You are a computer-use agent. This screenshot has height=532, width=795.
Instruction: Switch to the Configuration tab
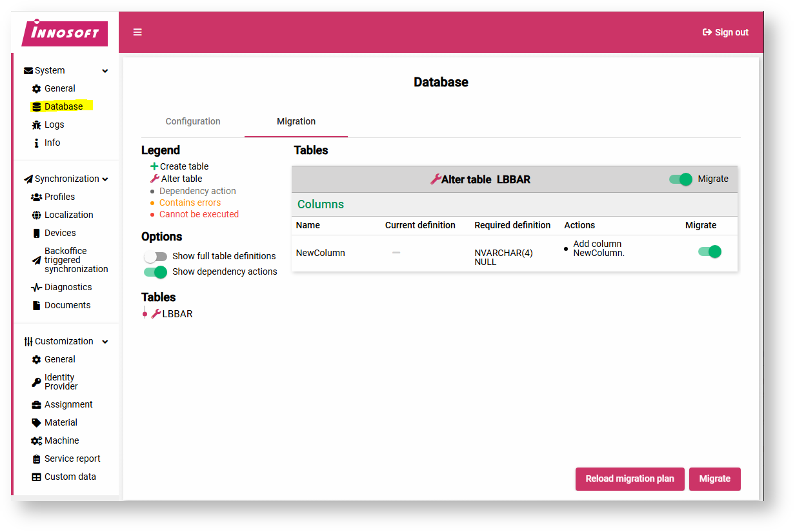pyautogui.click(x=192, y=121)
